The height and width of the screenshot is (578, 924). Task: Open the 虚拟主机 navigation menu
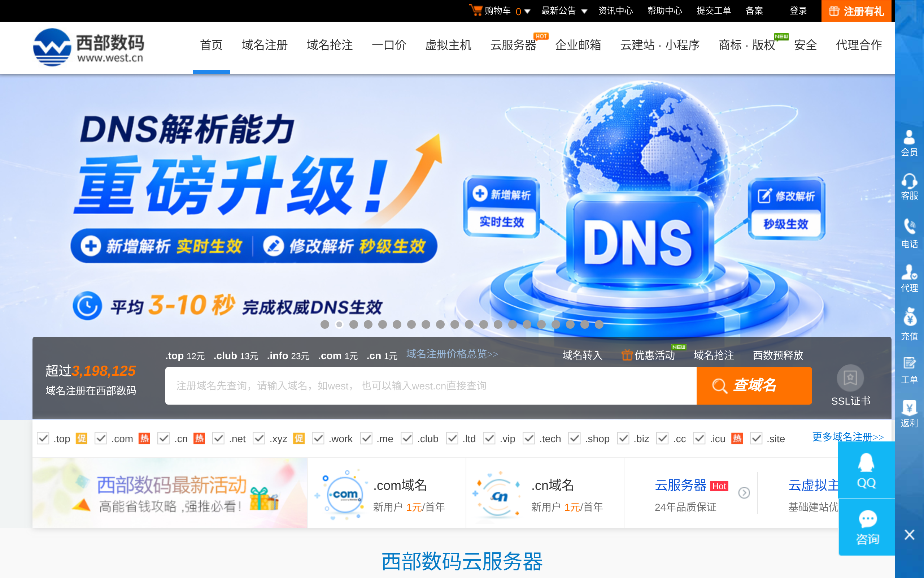pos(448,45)
